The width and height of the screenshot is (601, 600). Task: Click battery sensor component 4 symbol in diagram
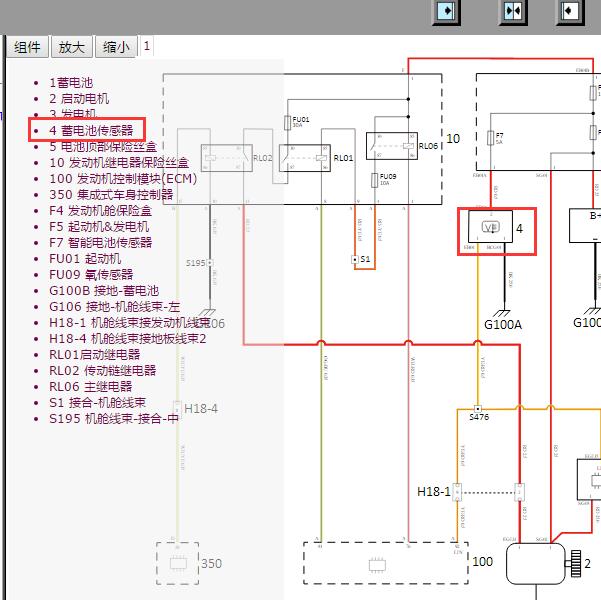click(x=490, y=226)
